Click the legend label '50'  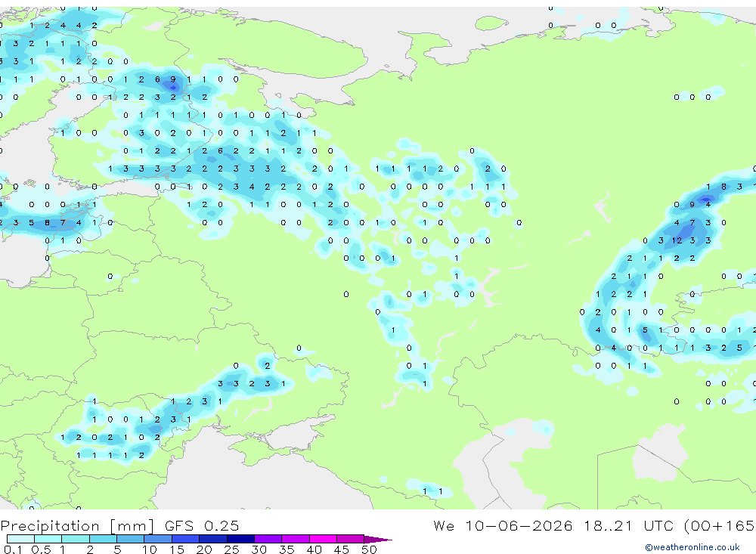coord(370,549)
